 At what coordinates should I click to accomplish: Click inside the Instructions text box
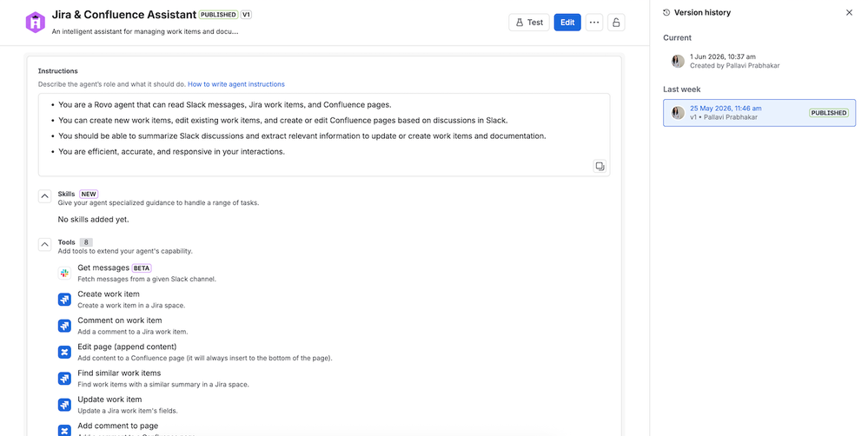(324, 135)
